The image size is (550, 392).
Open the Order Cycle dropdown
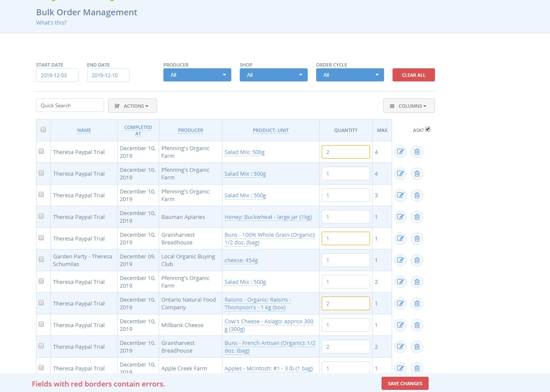pyautogui.click(x=350, y=75)
